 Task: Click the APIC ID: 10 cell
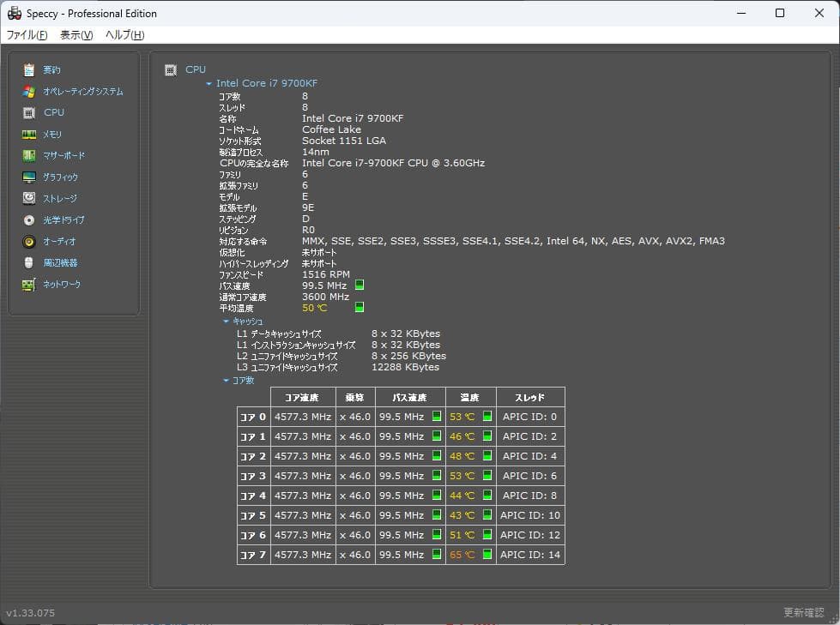coord(530,514)
